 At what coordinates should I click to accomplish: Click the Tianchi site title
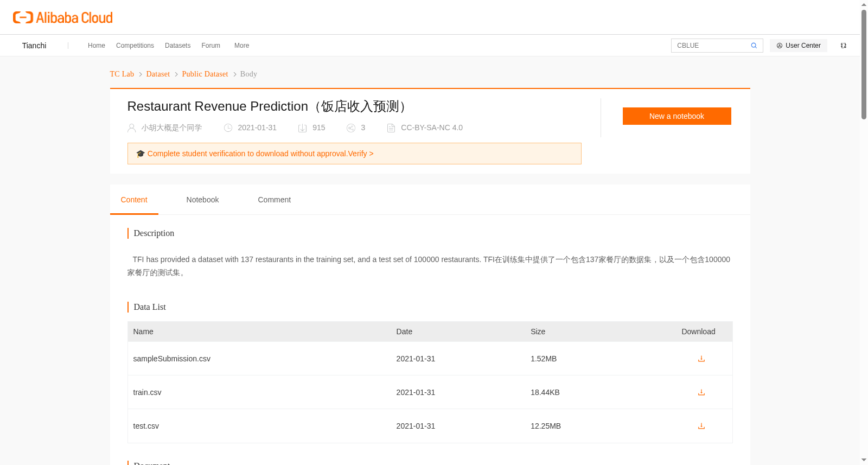click(x=34, y=46)
